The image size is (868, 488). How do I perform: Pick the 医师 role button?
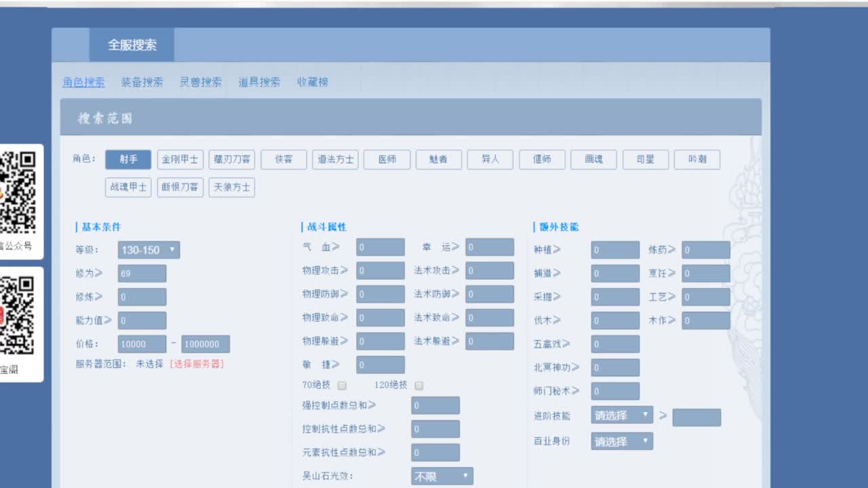(387, 160)
